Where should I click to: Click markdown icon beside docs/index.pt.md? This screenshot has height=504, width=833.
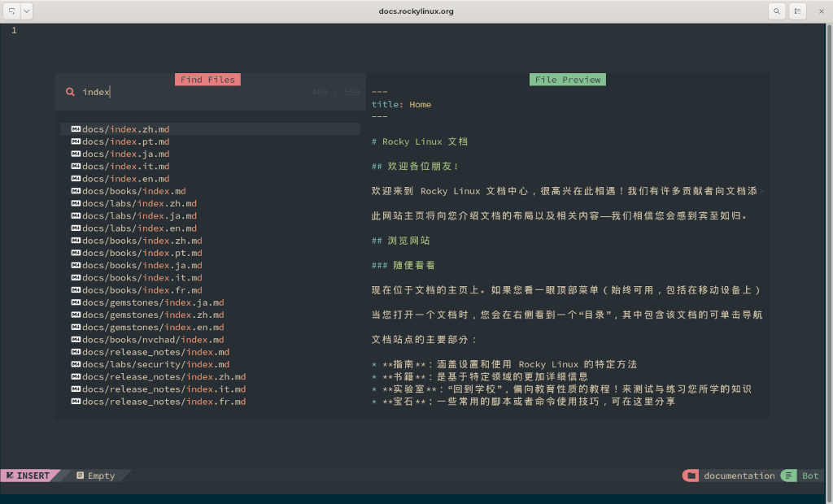pyautogui.click(x=76, y=141)
